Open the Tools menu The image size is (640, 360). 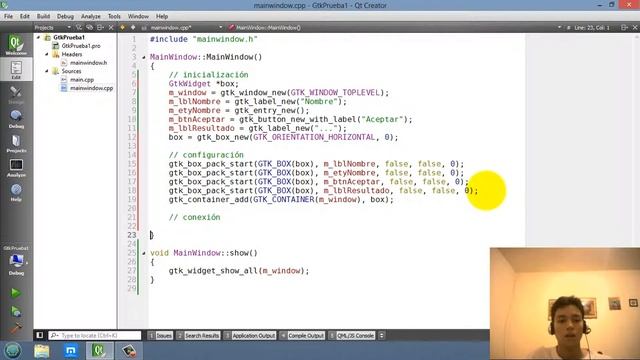[x=114, y=16]
